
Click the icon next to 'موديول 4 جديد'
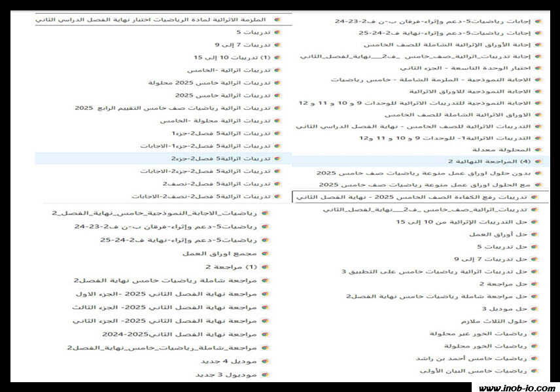(264, 361)
